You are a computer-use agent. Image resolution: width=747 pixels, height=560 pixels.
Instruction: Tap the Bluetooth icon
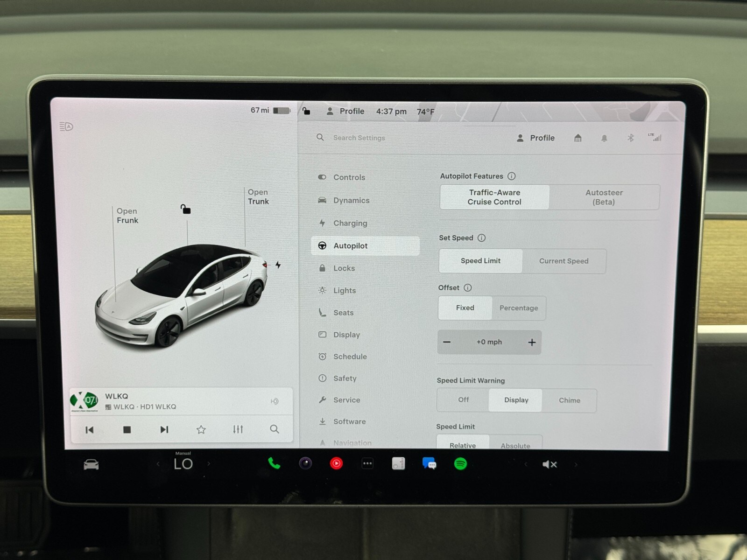coord(630,138)
